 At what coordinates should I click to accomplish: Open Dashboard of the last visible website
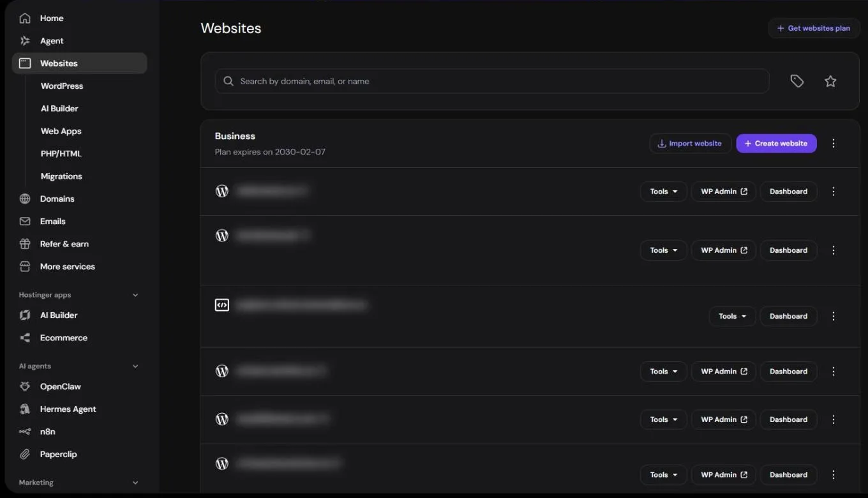788,475
